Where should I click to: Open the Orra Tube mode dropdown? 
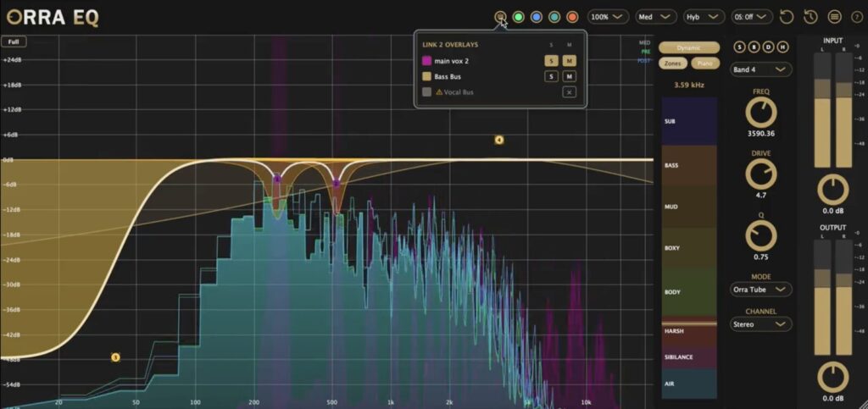[760, 290]
